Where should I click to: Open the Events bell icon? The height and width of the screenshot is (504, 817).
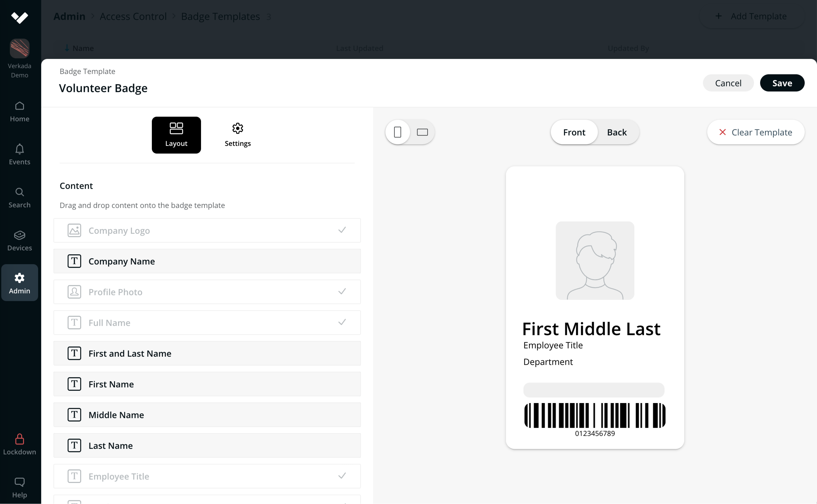click(19, 149)
